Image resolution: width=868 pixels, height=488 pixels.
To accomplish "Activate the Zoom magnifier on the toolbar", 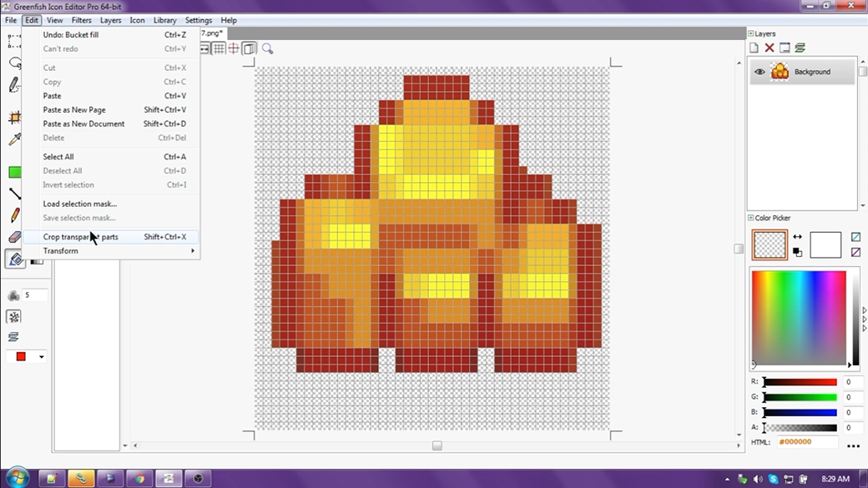I will (268, 48).
